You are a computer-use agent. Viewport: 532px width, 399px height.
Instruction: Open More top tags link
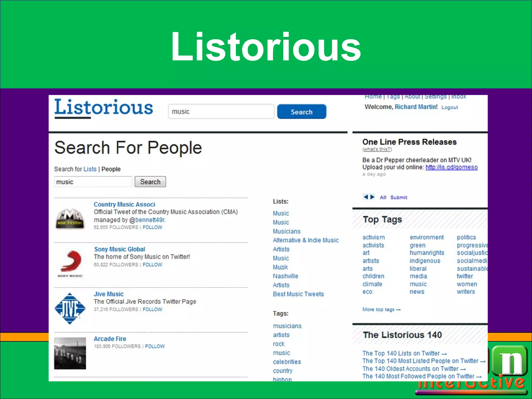tap(382, 309)
